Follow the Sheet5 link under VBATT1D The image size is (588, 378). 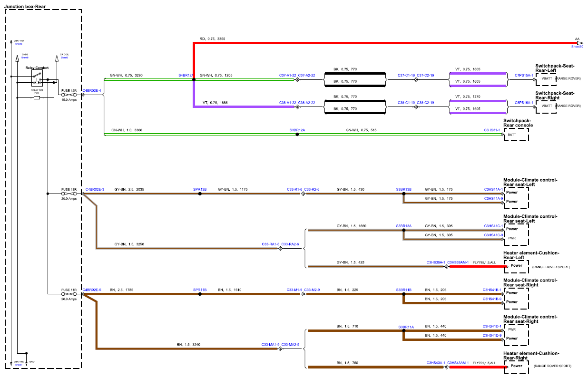[19, 44]
